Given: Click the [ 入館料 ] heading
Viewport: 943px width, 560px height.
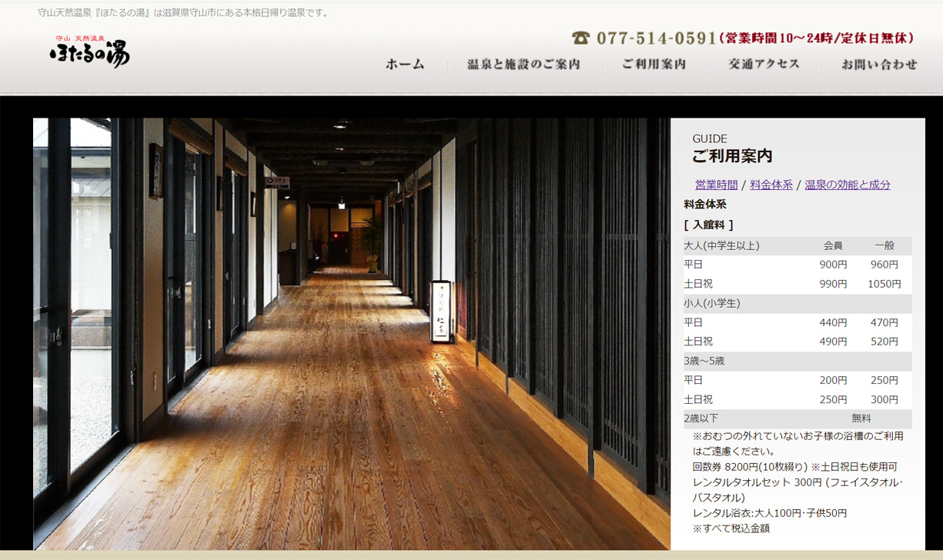Looking at the screenshot, I should pyautogui.click(x=708, y=225).
